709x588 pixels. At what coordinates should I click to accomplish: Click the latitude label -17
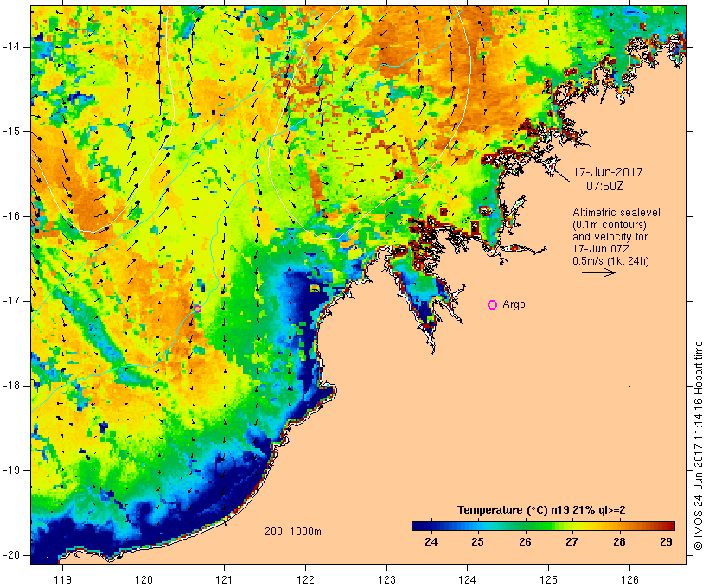[x=11, y=301]
